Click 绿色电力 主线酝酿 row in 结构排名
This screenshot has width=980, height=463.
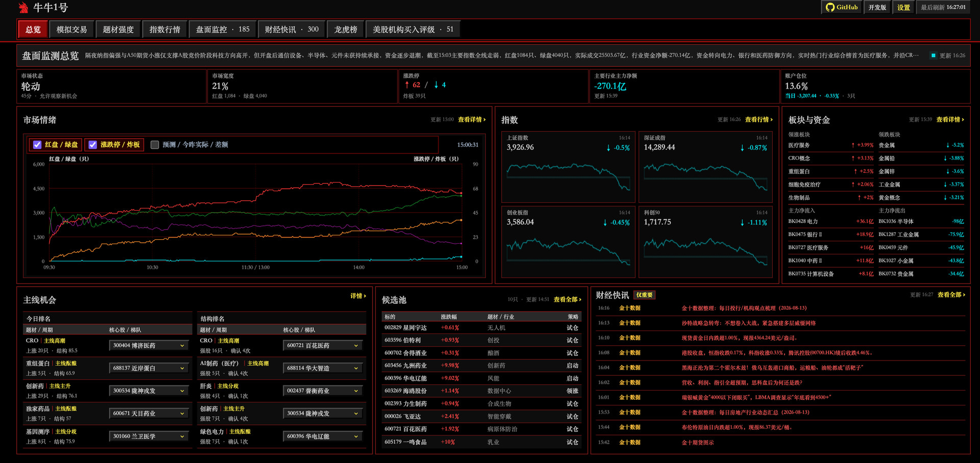[282, 436]
